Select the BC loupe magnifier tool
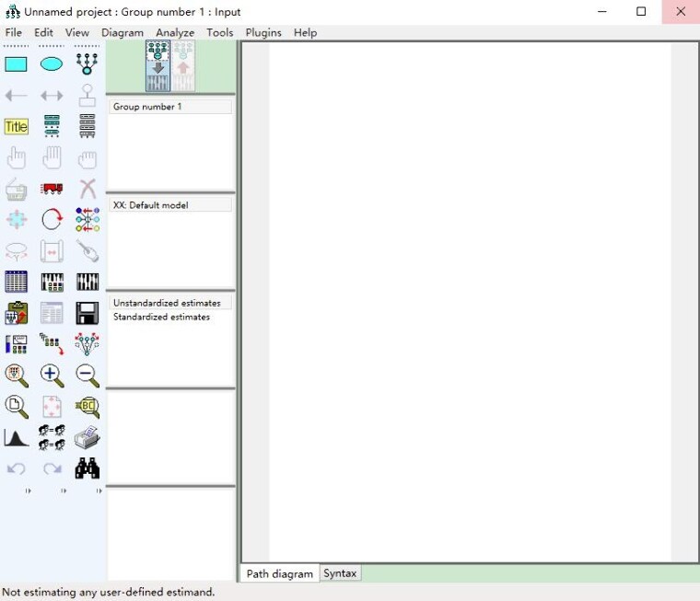Screen dimensions: 700x601 click(87, 407)
